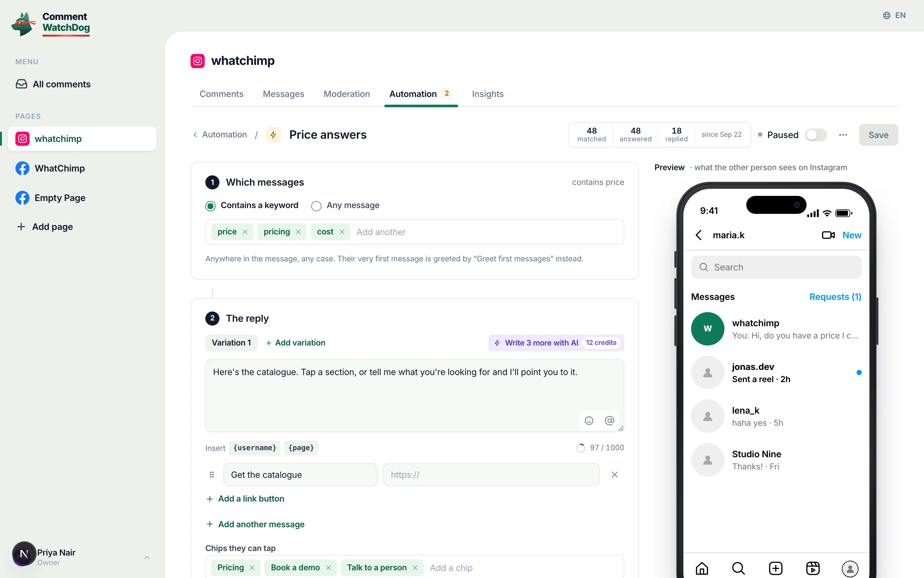
Task: Tap the back arrow in phone preview
Action: coord(699,235)
